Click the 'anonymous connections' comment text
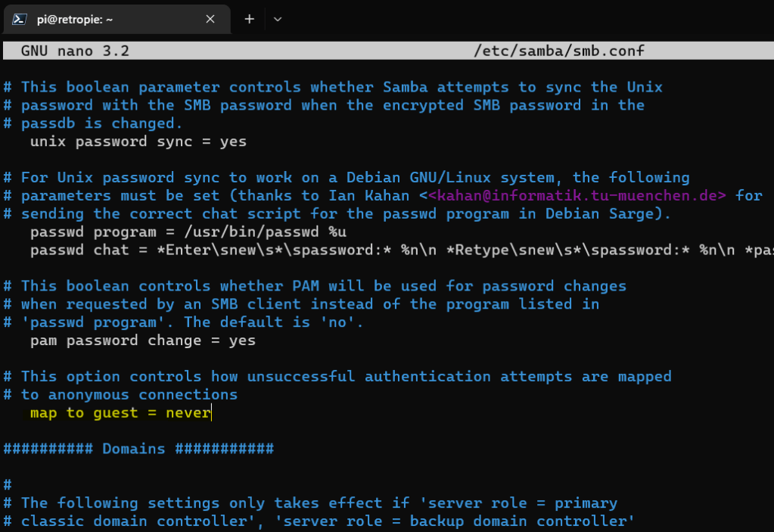Screen dimensions: 774x532 point(143,395)
